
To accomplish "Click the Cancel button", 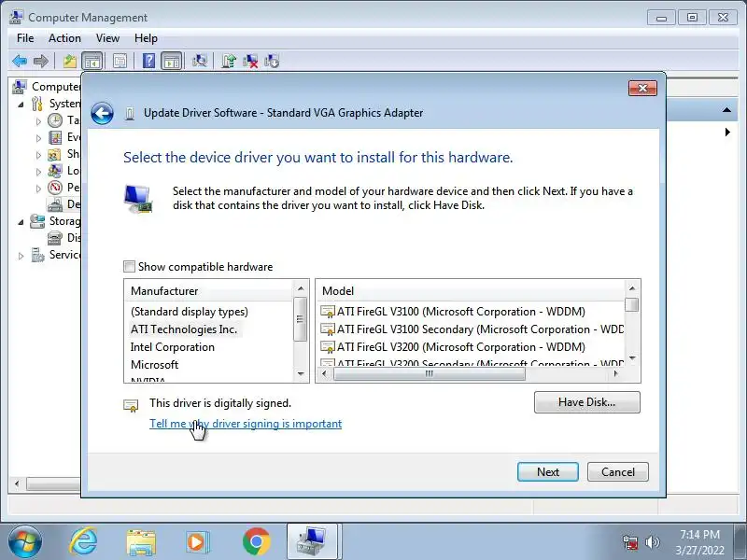I will click(618, 471).
